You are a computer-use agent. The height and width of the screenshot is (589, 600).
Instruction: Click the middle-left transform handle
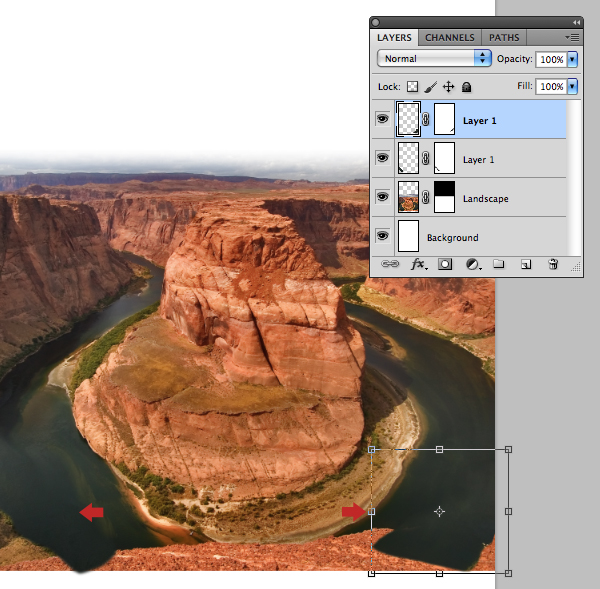(371, 511)
